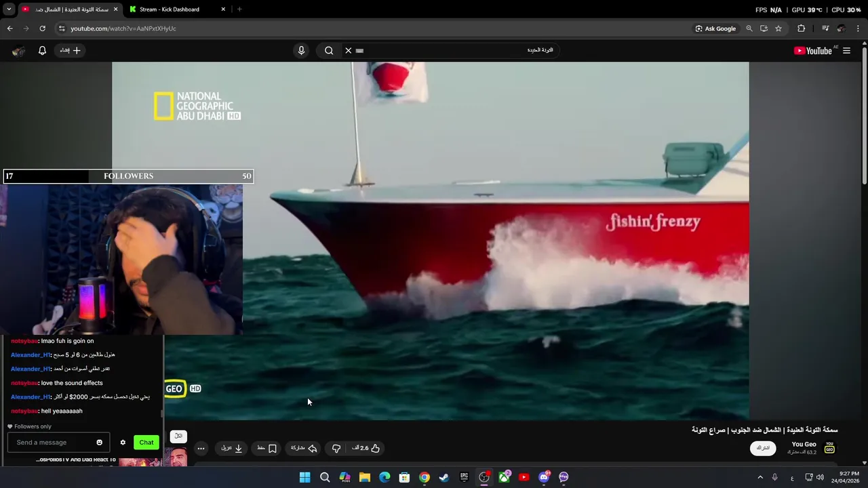Open Windows taskbar search
The width and height of the screenshot is (868, 488).
coord(325,477)
